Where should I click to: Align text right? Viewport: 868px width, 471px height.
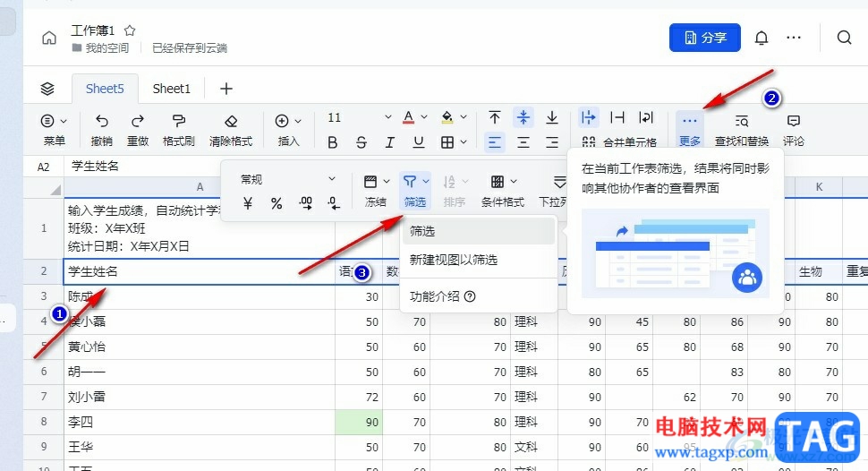[552, 142]
